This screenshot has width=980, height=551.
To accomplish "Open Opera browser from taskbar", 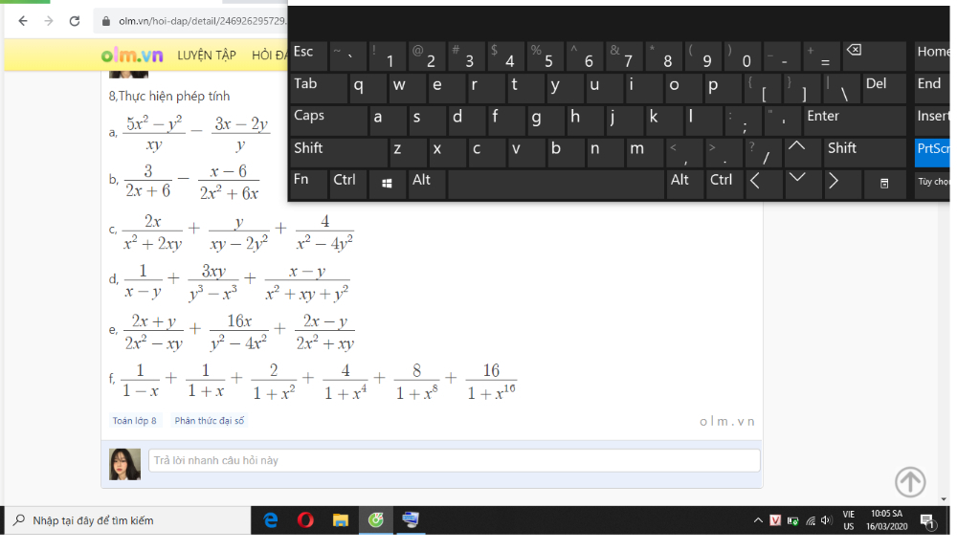I will (x=305, y=519).
